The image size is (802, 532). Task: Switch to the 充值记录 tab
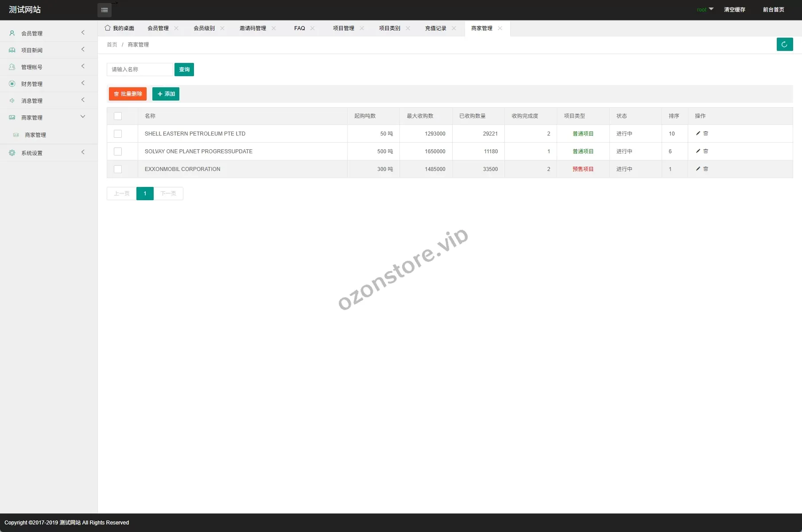point(435,28)
